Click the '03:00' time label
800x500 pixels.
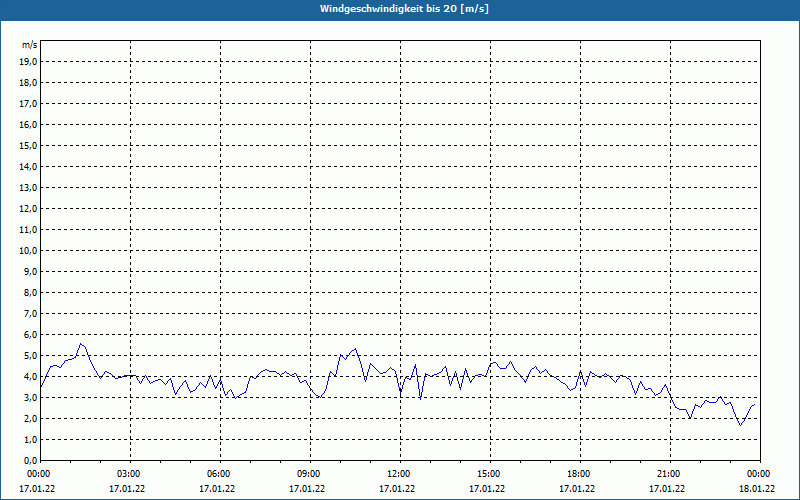(x=129, y=474)
